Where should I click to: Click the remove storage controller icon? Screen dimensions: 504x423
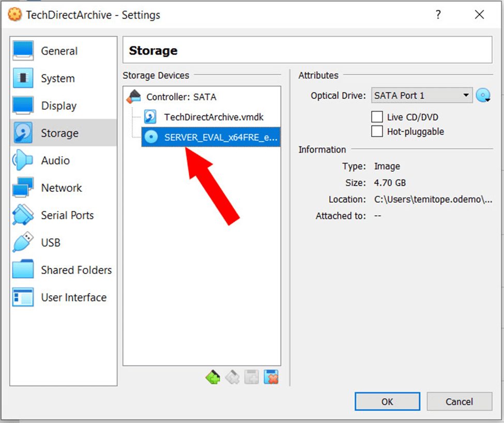233,377
